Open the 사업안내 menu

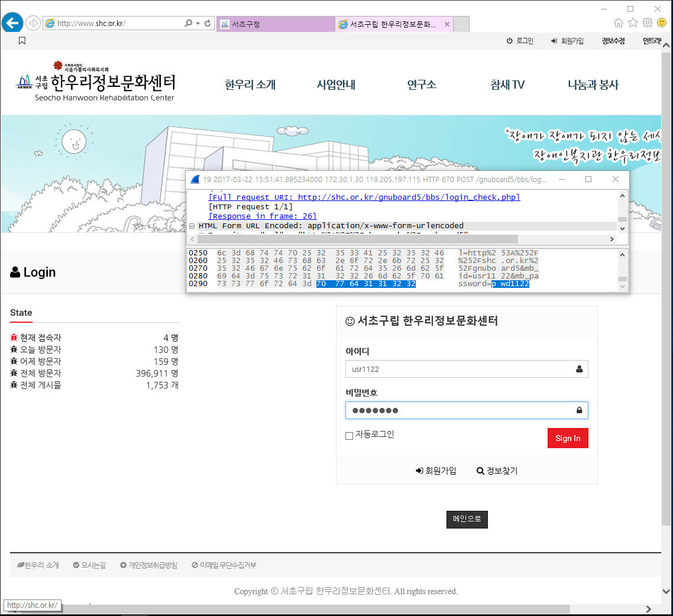click(x=336, y=85)
